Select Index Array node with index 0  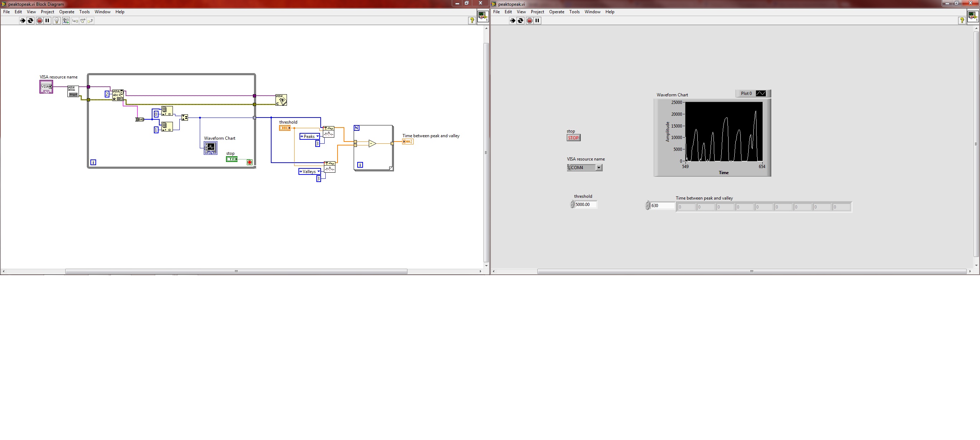[167, 111]
